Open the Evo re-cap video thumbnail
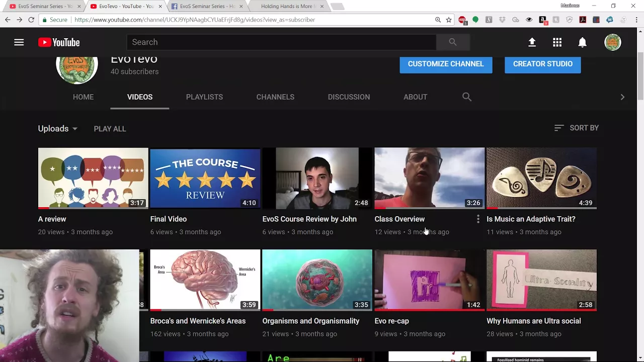Screen dimensions: 644x362 click(430, 280)
